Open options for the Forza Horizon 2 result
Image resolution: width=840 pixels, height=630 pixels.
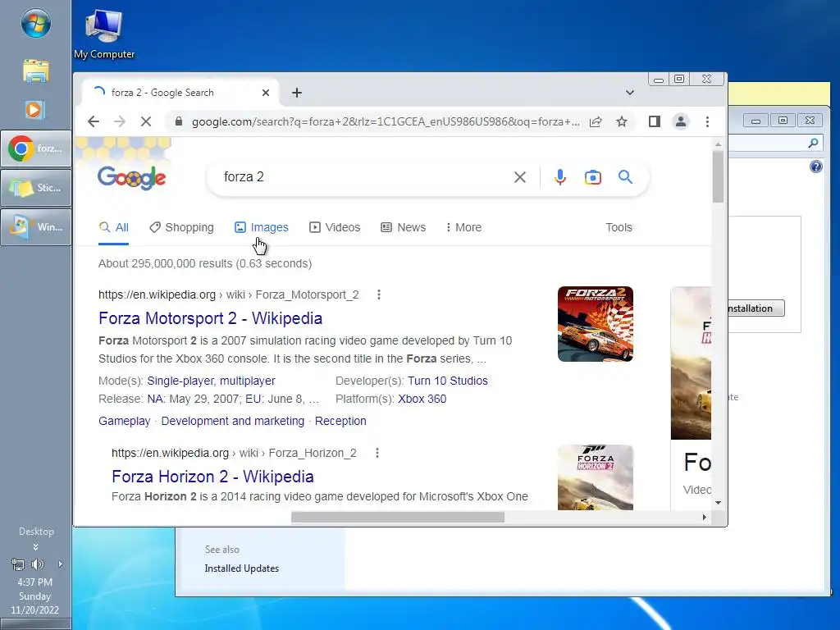(x=377, y=453)
